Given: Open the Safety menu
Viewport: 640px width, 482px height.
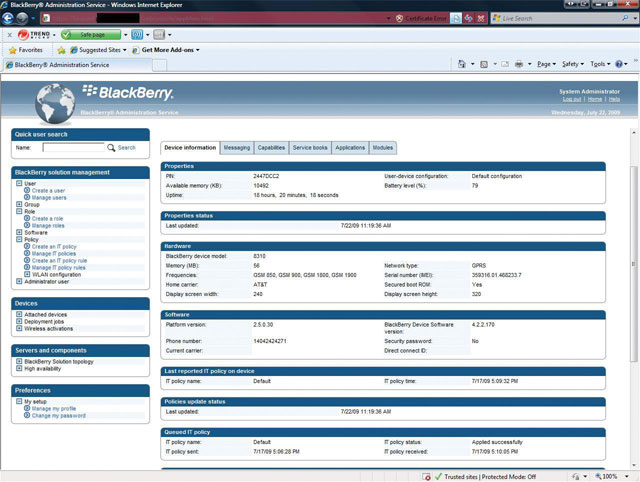Looking at the screenshot, I should coord(573,64).
